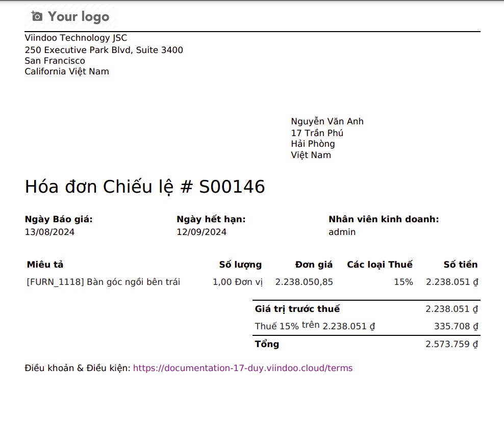Click the quotation date 13/08/2024

click(x=49, y=232)
